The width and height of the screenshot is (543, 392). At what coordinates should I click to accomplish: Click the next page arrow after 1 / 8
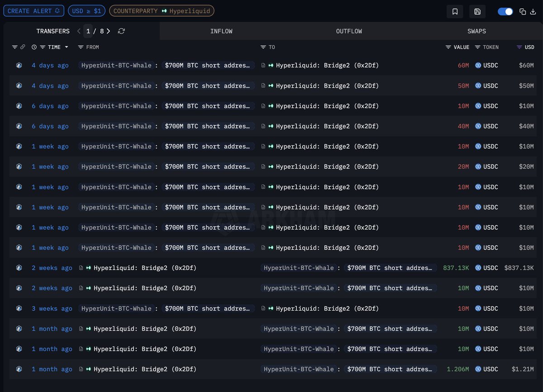(x=109, y=31)
